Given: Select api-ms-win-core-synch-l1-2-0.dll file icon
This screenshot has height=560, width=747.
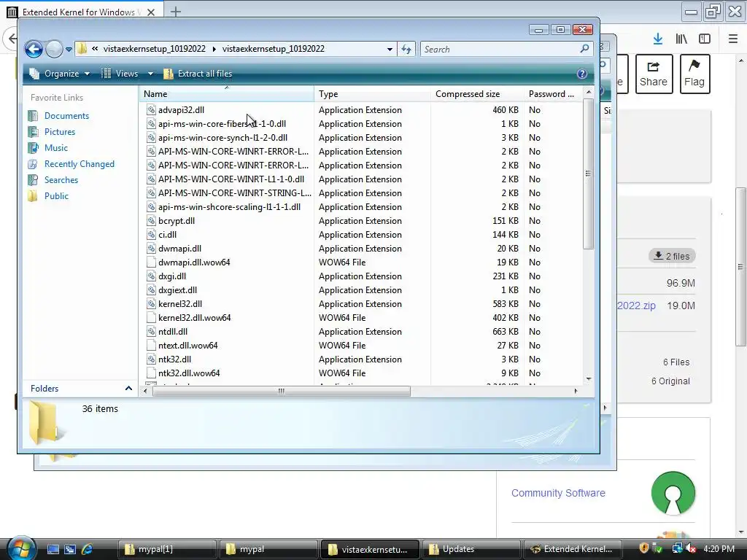Looking at the screenshot, I should (151, 138).
